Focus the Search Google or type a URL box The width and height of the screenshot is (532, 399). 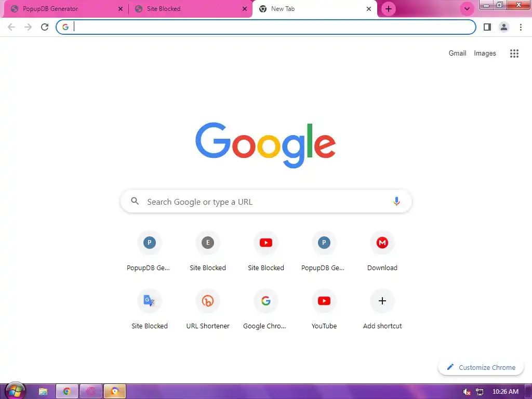(266, 201)
